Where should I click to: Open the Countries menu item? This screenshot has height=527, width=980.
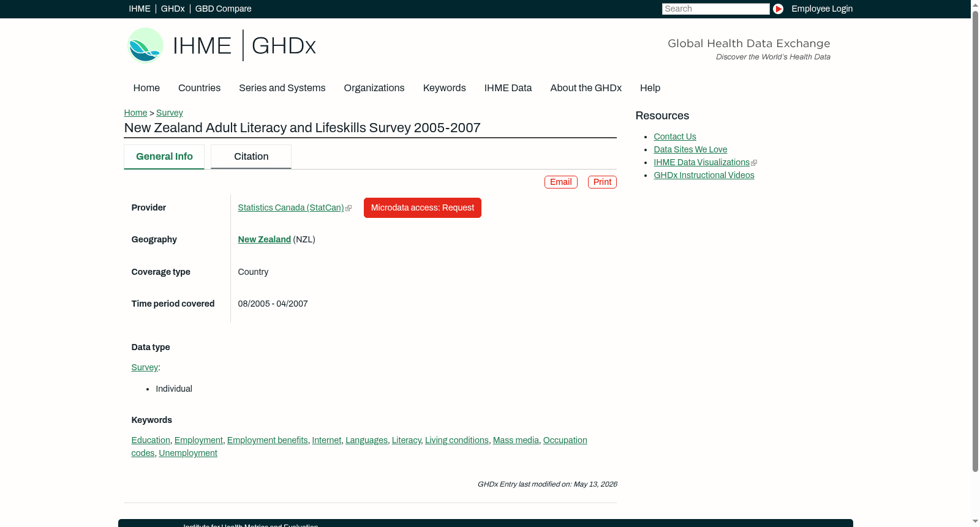[x=199, y=88]
